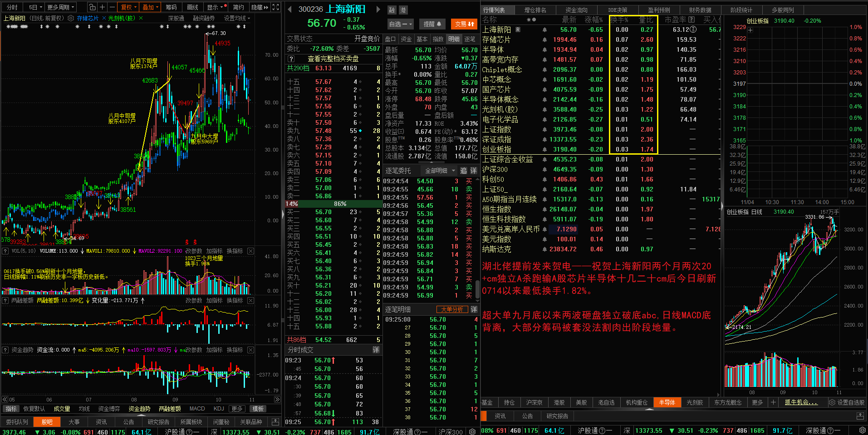This screenshot has width=868, height=435.
Task: Close the 两融差额 indicator sub-panel
Action: 250,300
